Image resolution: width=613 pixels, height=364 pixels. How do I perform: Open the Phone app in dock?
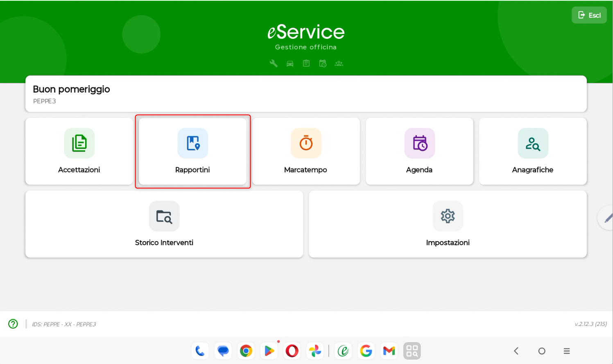200,351
